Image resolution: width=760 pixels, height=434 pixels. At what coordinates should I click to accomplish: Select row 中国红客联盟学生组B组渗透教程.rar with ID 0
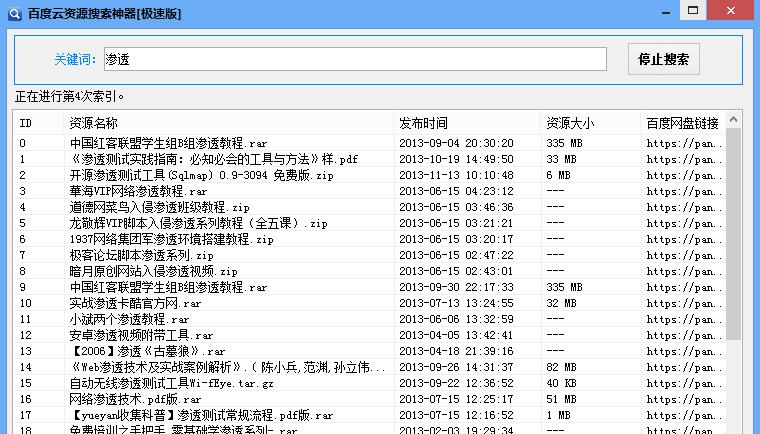[x=370, y=143]
